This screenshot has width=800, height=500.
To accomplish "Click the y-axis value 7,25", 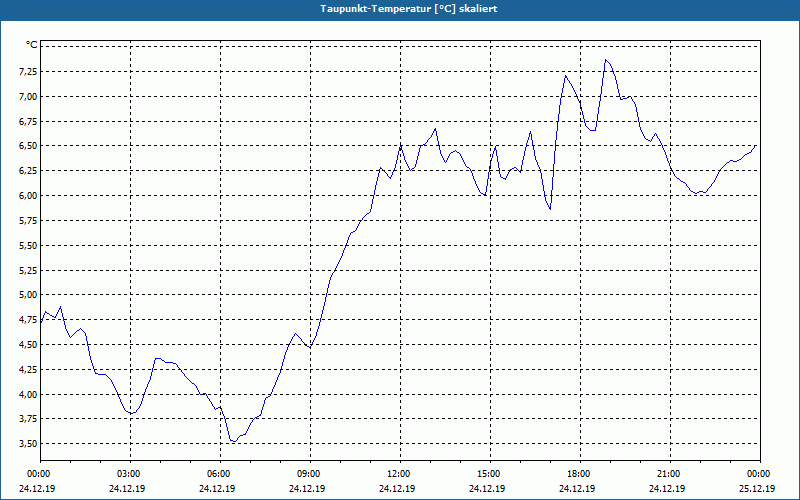I will (x=28, y=71).
